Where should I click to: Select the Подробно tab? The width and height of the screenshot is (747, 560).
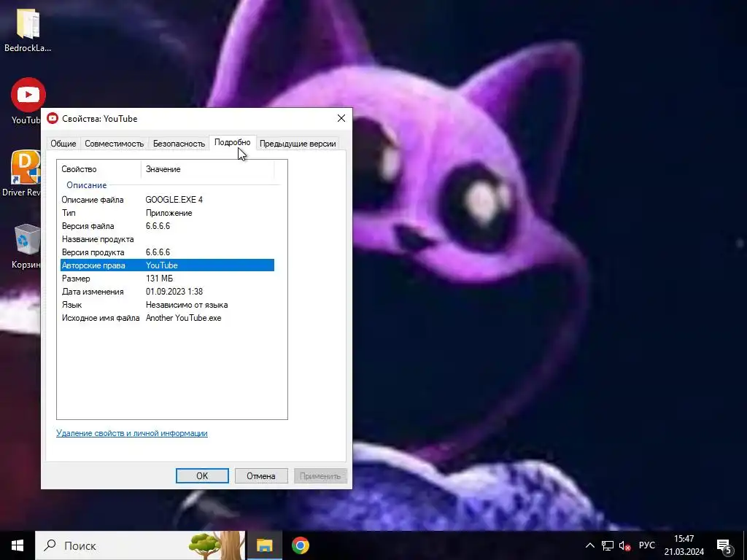pyautogui.click(x=233, y=142)
